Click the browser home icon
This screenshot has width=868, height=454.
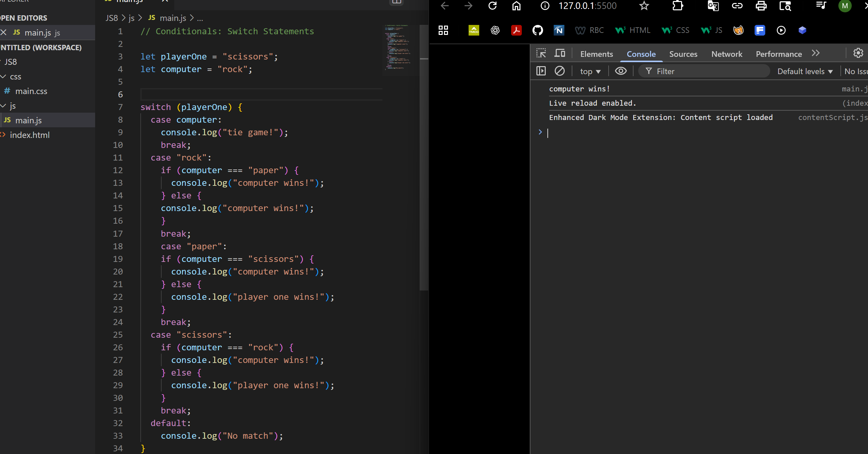pyautogui.click(x=516, y=6)
